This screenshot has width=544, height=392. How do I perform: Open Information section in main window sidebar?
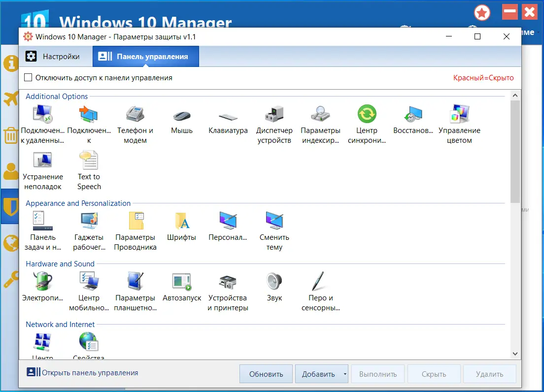10,64
